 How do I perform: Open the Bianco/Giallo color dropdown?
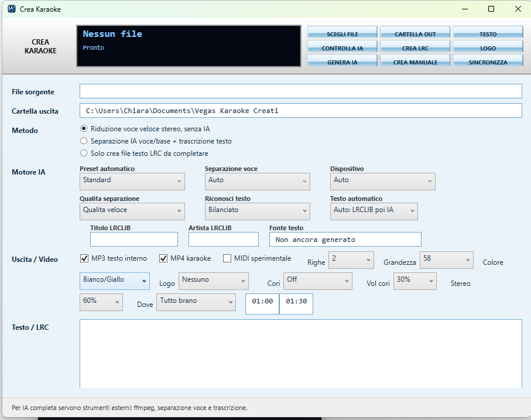point(115,281)
